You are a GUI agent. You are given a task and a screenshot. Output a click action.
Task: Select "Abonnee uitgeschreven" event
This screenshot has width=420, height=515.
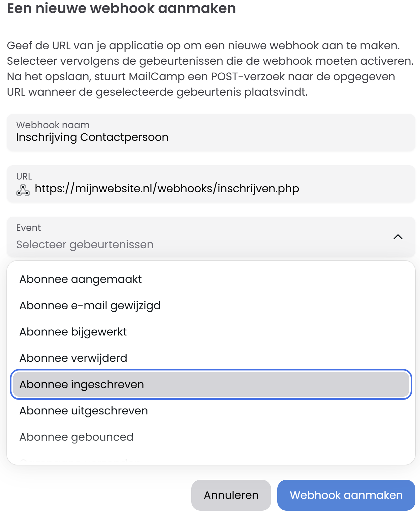84,411
